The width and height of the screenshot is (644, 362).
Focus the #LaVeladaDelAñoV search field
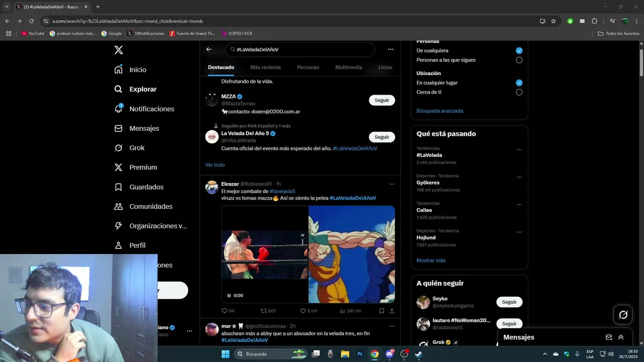(300, 49)
